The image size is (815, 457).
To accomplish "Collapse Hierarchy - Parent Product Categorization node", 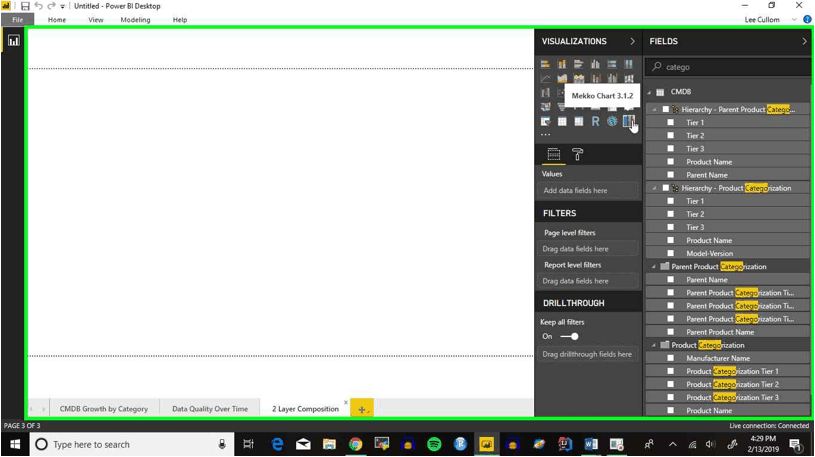I will coord(654,110).
